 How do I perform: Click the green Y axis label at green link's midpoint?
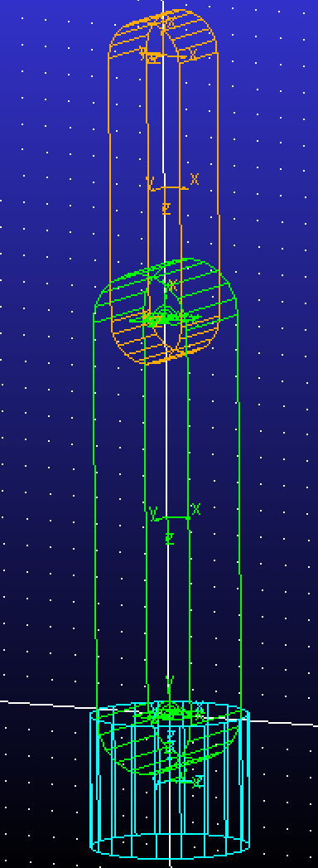154,514
